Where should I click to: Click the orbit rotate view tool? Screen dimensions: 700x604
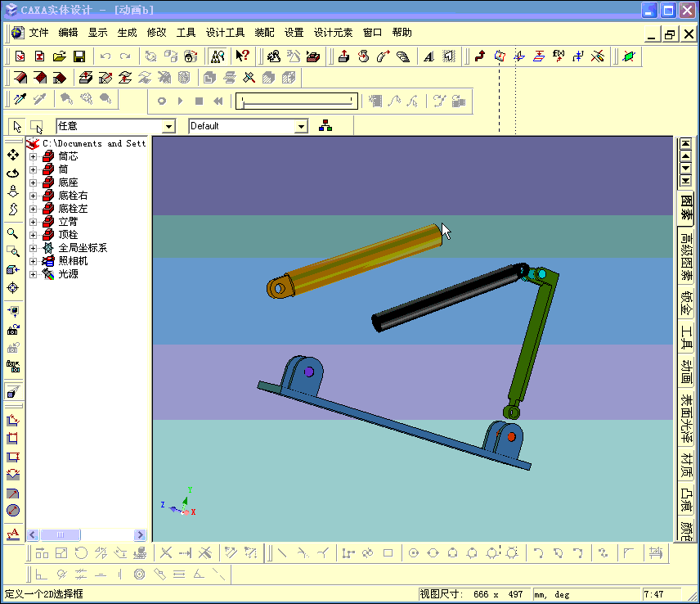(x=13, y=174)
